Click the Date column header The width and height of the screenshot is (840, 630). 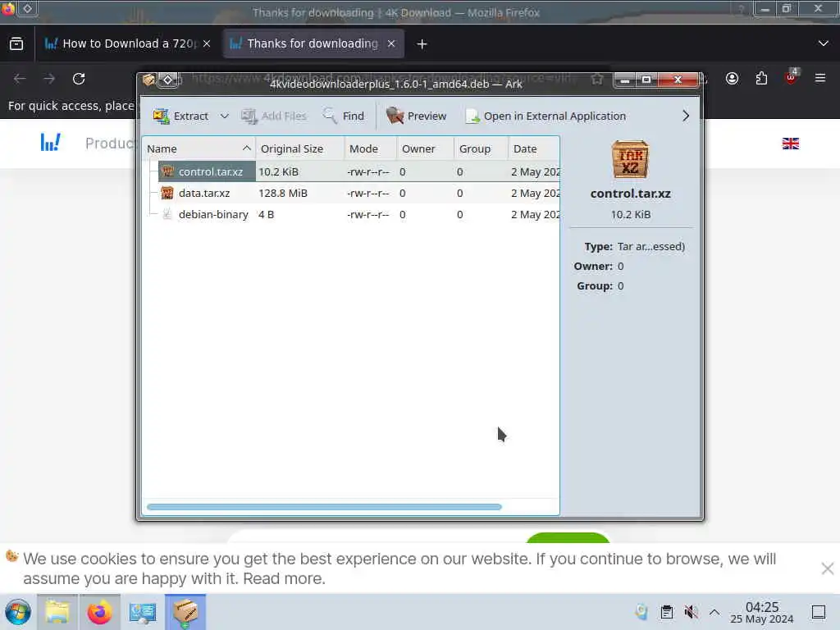[533, 148]
